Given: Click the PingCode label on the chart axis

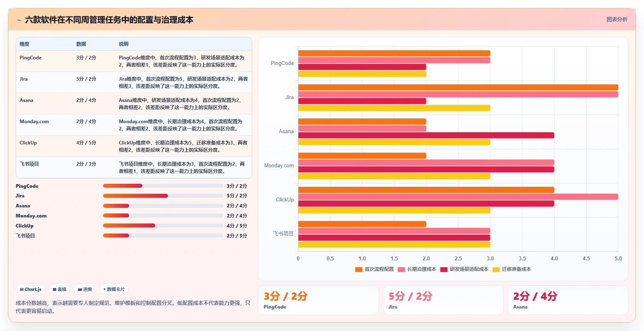Looking at the screenshot, I should 282,63.
